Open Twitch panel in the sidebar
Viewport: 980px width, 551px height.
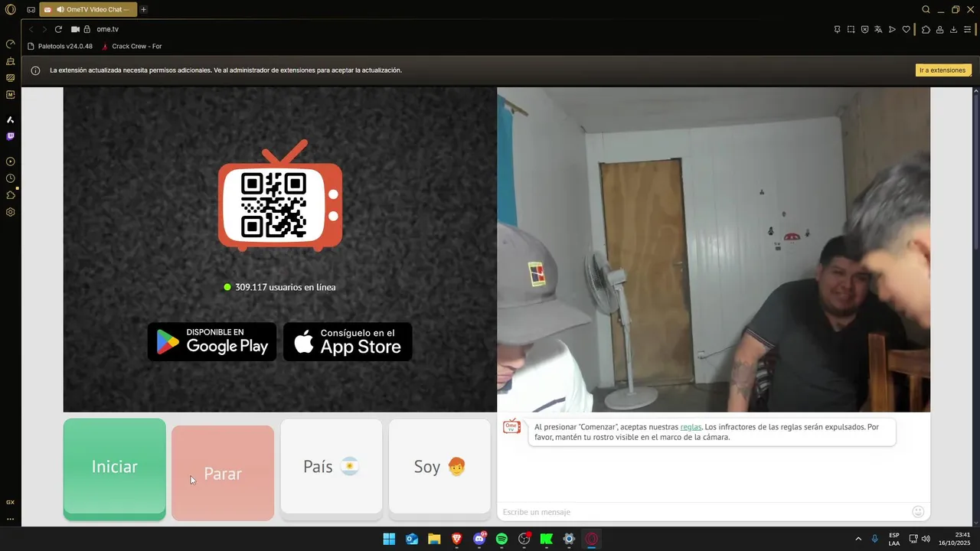click(x=10, y=136)
